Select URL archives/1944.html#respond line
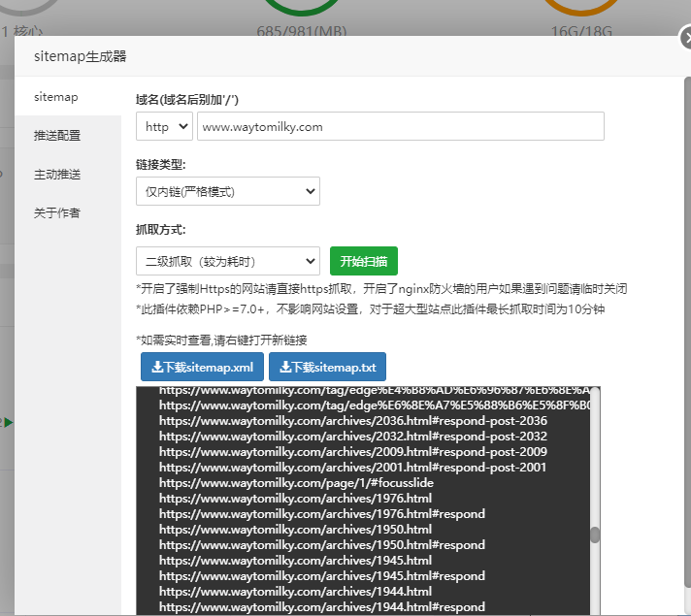691x616 pixels. coord(321,607)
